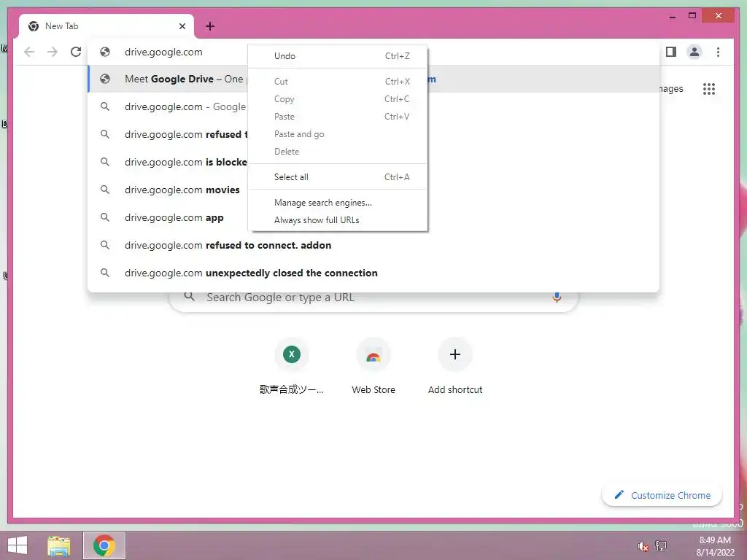Screen dimensions: 747x560
Task: Choose Delete in the context menu
Action: (337, 152)
